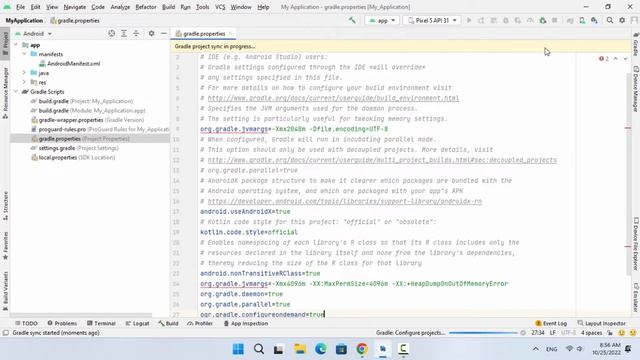Click Collapse All icon in Project panel
This screenshot has width=640, height=360.
click(136, 33)
